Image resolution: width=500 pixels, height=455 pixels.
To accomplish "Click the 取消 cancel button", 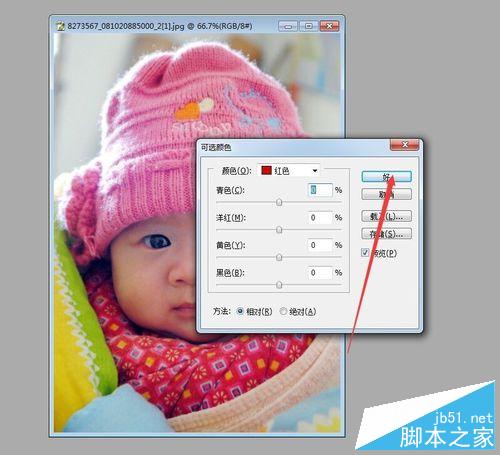I will [x=387, y=194].
